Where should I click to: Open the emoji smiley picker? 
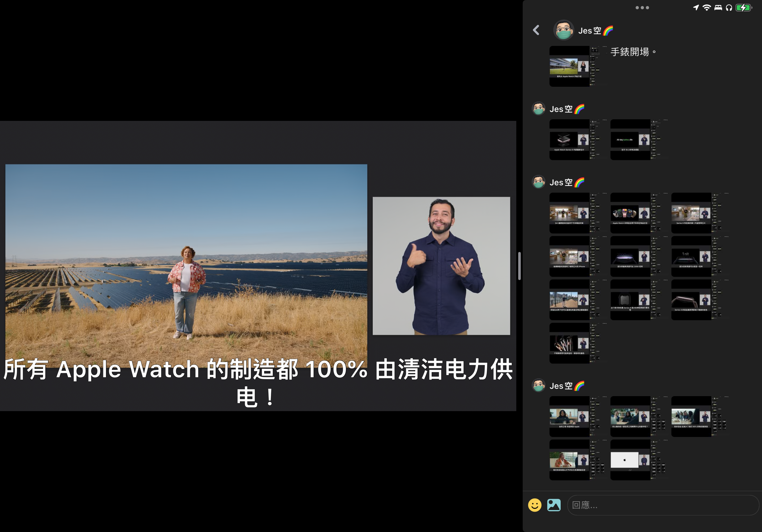tap(534, 505)
